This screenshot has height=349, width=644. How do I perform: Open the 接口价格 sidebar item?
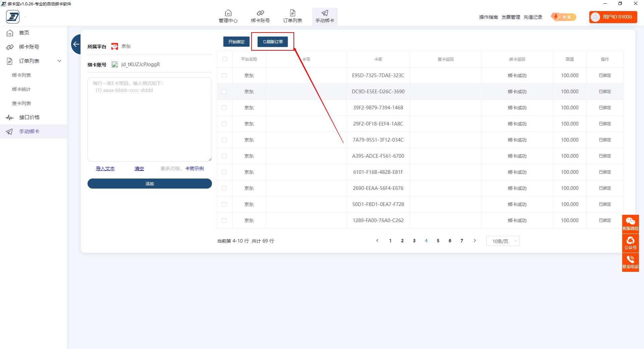pyautogui.click(x=30, y=117)
